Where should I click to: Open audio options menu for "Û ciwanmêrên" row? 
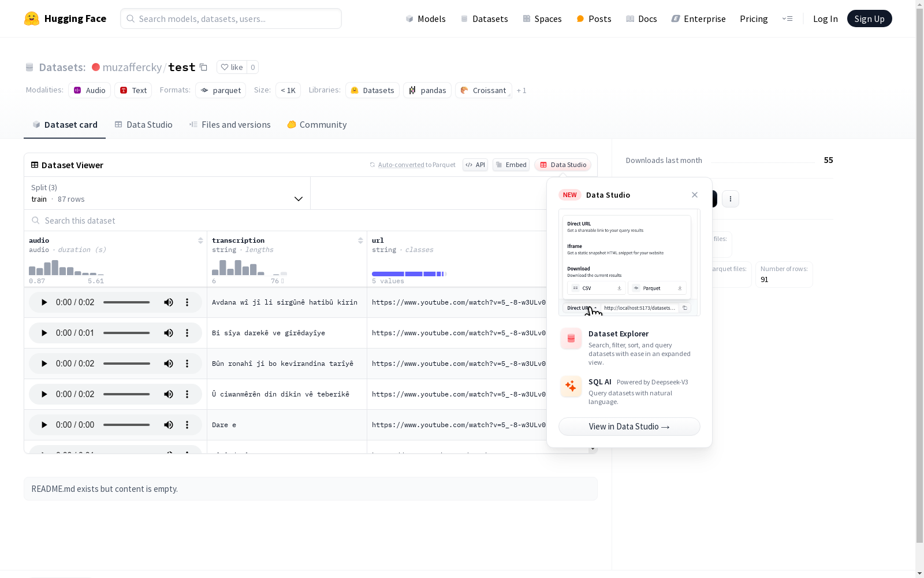(x=187, y=394)
